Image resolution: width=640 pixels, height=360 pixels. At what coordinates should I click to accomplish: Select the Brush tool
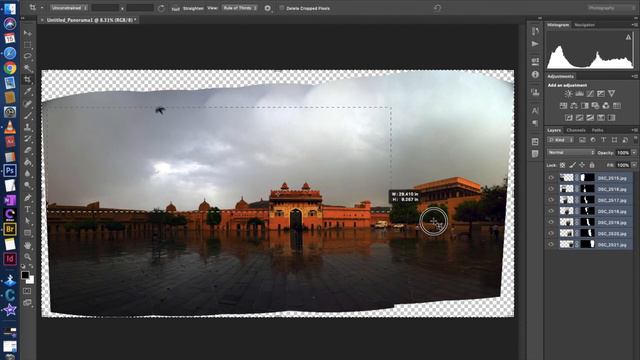pos(27,116)
